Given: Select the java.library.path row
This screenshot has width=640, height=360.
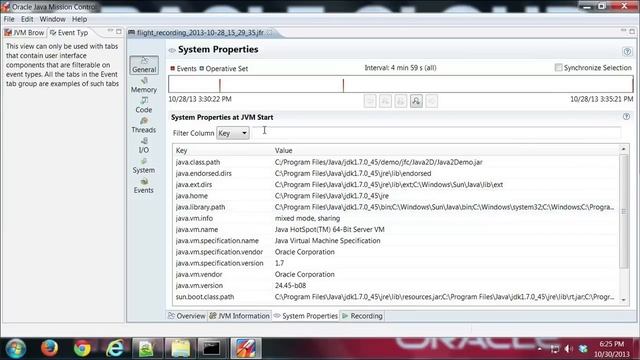Looking at the screenshot, I should [396, 207].
